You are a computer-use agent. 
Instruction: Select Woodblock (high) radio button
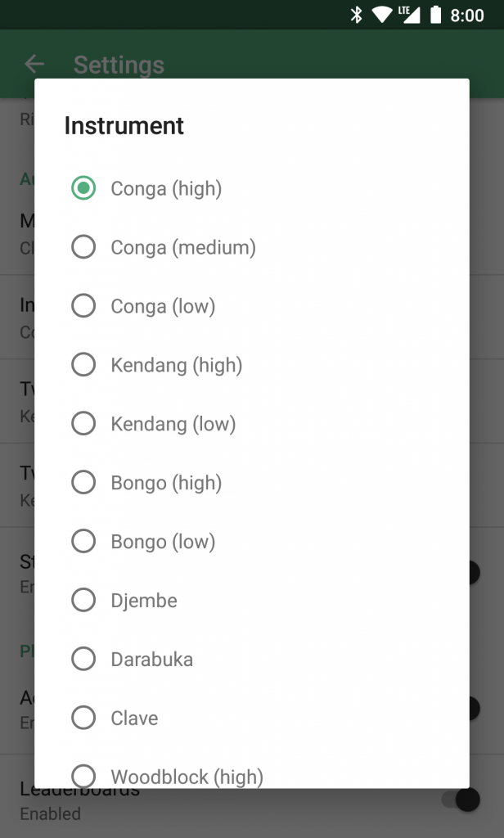click(x=83, y=775)
